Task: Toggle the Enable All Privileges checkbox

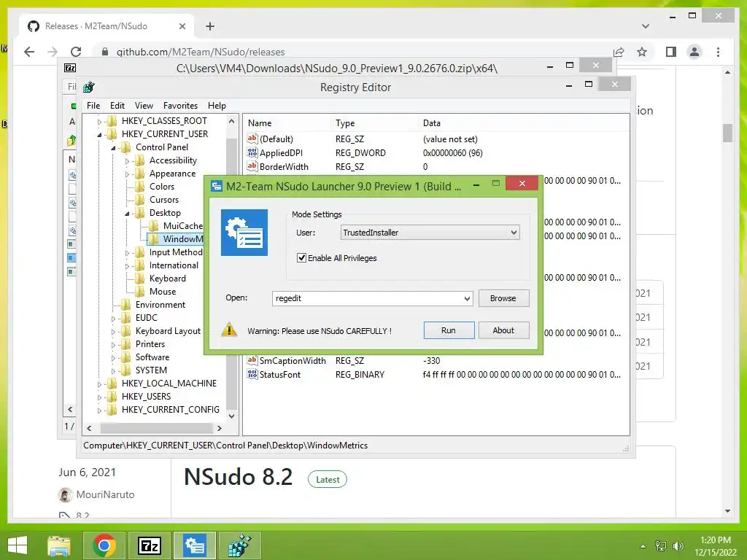Action: [x=301, y=257]
